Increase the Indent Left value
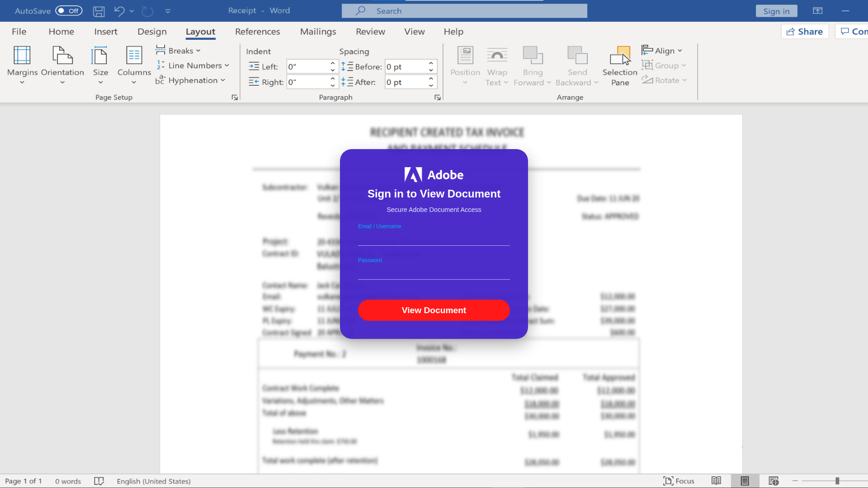This screenshot has width=868, height=488. pos(333,63)
